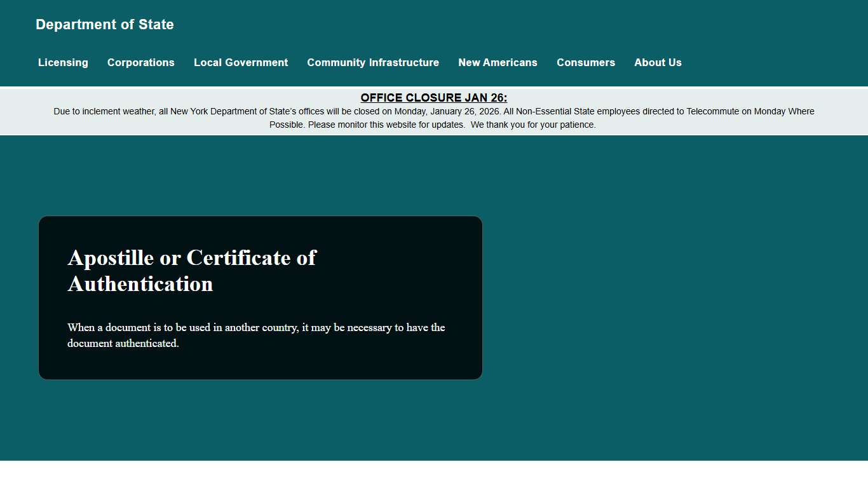Click the inclement weather closure notice text
The image size is (868, 488).
coord(434,111)
